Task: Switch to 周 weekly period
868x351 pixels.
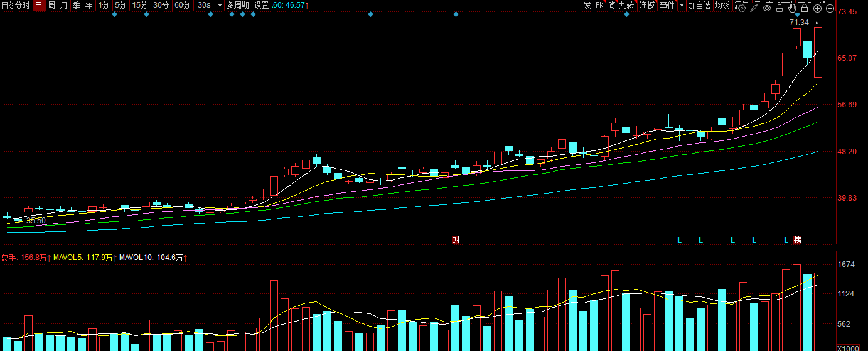Action: [51, 5]
